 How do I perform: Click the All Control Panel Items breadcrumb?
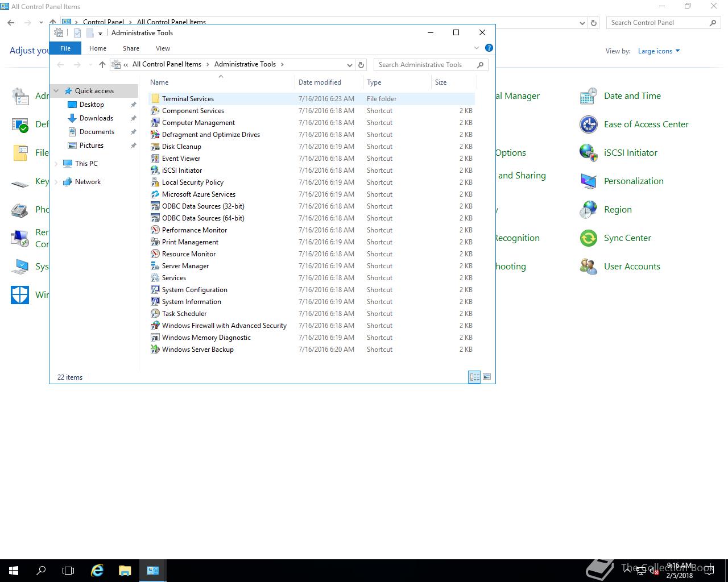pyautogui.click(x=167, y=64)
